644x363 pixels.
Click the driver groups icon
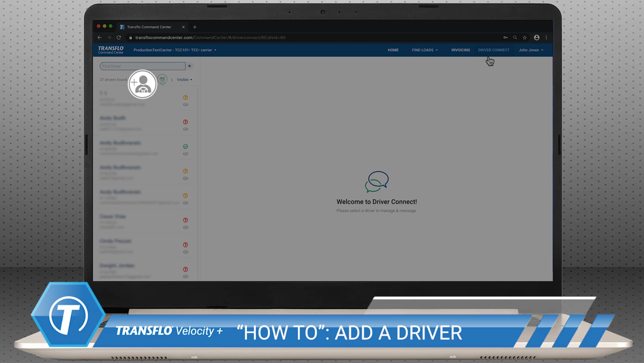162,79
